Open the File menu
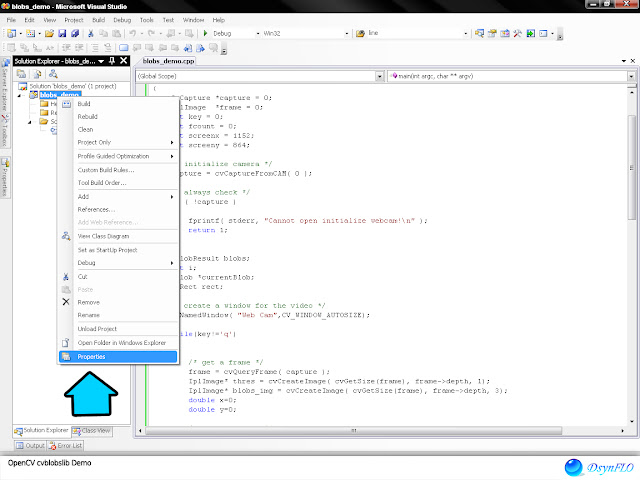The image size is (640, 480). click(11, 20)
